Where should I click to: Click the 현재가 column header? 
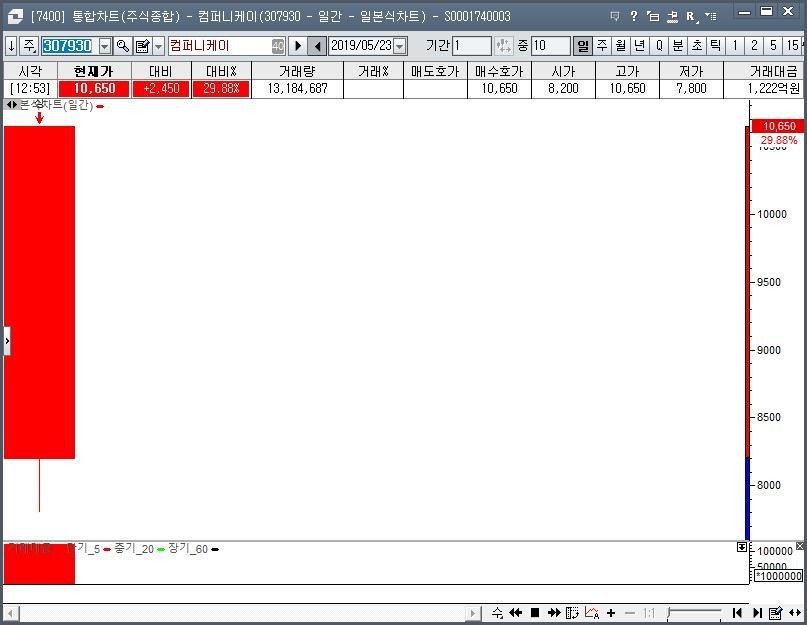click(94, 71)
